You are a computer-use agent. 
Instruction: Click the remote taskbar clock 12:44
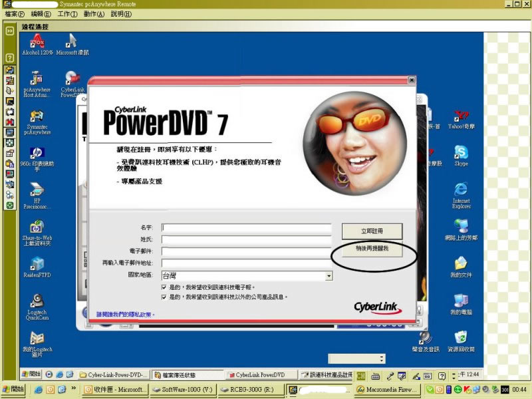pos(469,374)
